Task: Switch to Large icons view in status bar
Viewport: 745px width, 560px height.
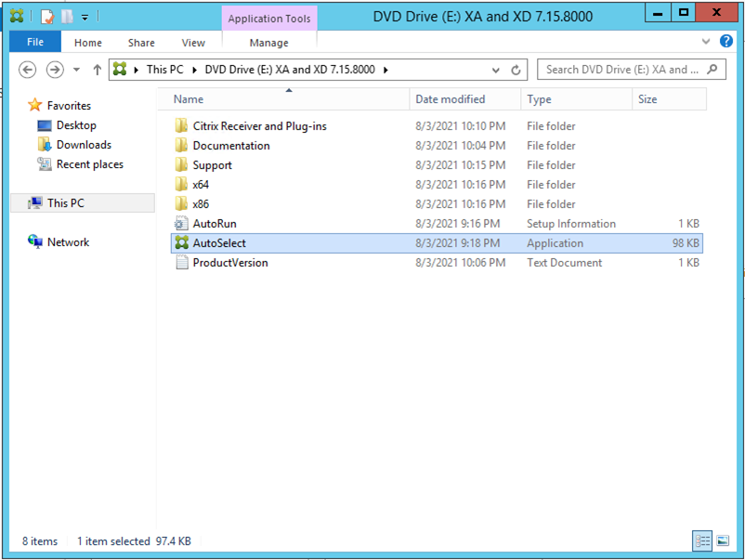Action: (x=723, y=540)
